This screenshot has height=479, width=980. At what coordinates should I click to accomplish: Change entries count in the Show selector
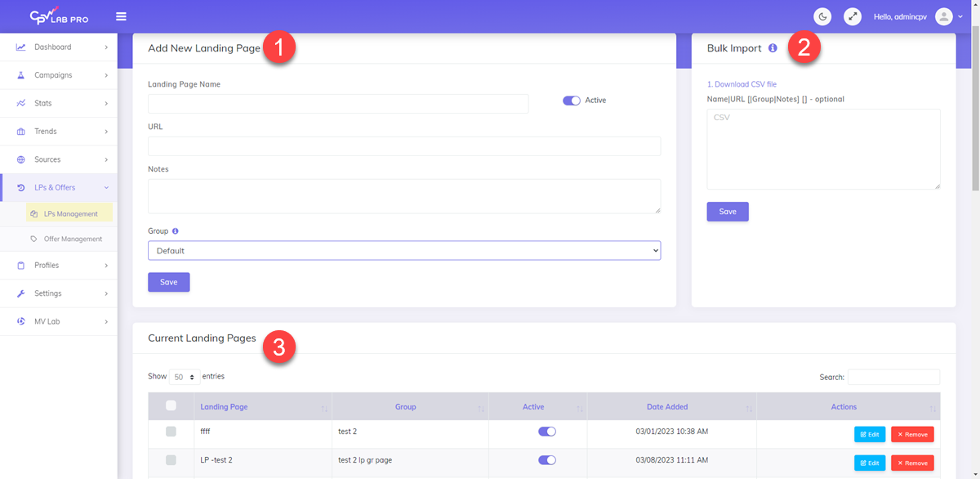coord(181,376)
